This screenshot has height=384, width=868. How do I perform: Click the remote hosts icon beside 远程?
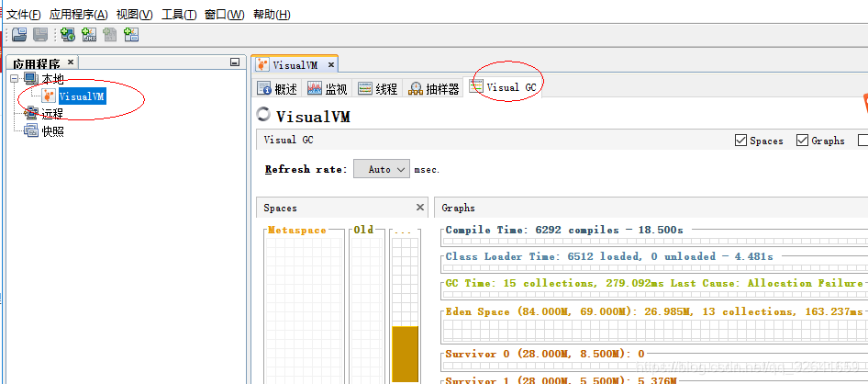31,114
